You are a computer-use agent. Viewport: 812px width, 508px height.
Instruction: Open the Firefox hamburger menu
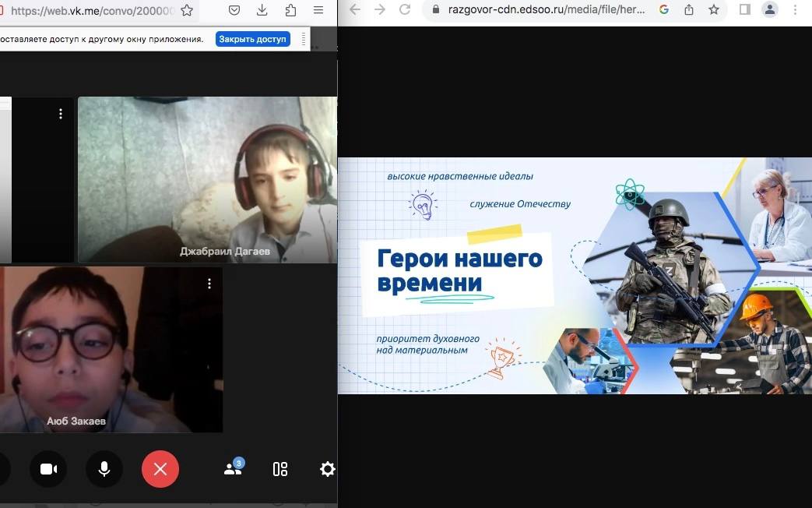click(318, 10)
